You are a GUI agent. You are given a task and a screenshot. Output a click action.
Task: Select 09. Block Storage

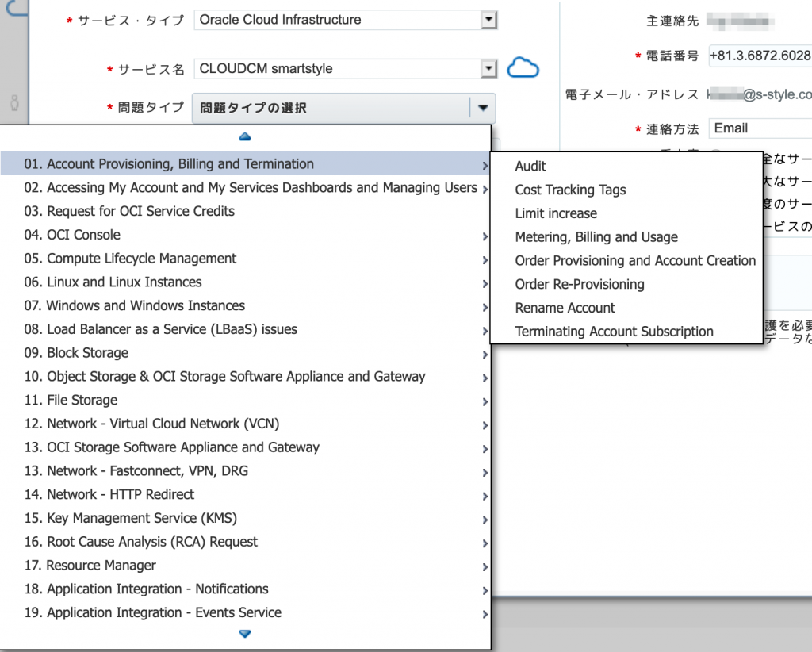point(246,353)
